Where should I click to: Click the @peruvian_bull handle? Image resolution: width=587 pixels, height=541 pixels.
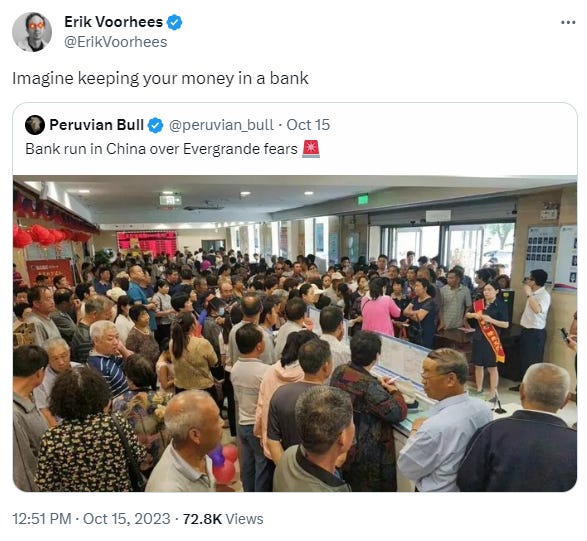click(x=221, y=125)
